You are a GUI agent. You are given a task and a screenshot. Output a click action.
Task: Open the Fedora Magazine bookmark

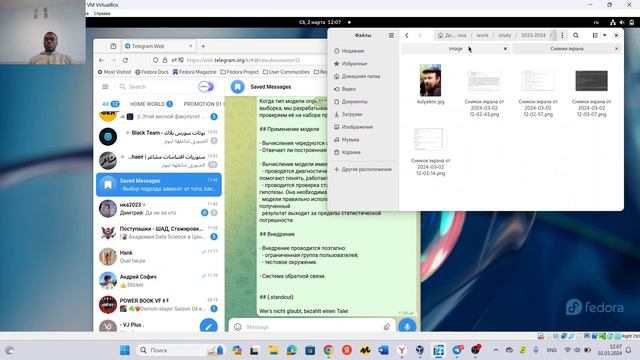tap(194, 72)
